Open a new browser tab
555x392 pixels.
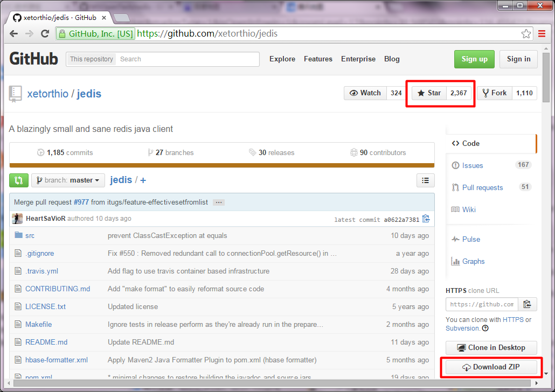122,18
